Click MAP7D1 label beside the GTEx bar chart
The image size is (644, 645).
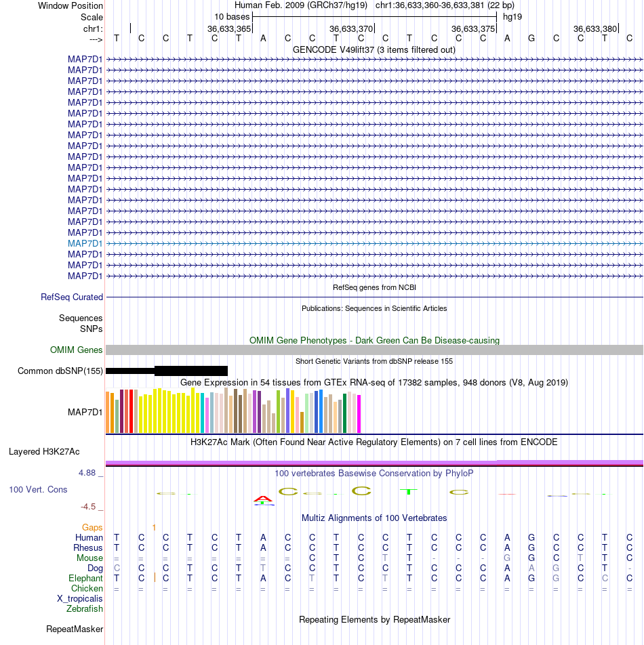click(x=85, y=412)
